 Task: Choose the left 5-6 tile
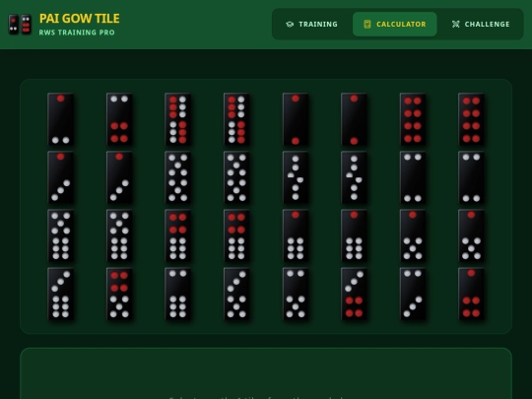pyautogui.click(x=61, y=235)
